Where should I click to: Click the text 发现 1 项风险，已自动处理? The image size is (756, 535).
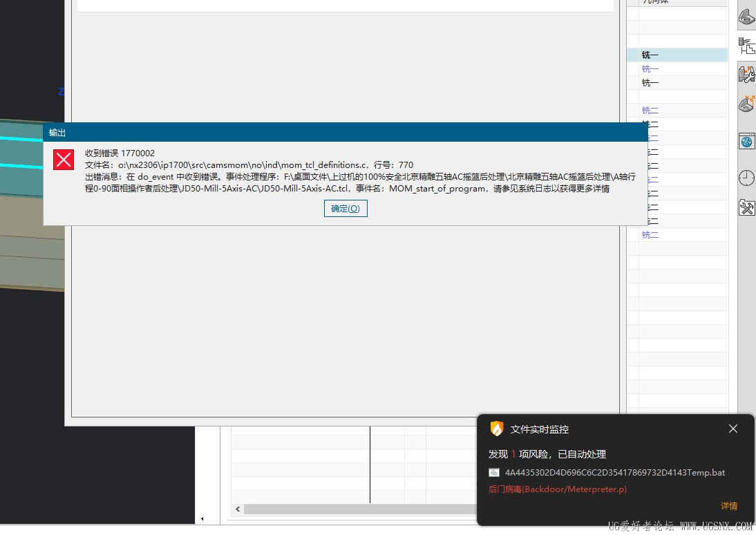pos(547,454)
